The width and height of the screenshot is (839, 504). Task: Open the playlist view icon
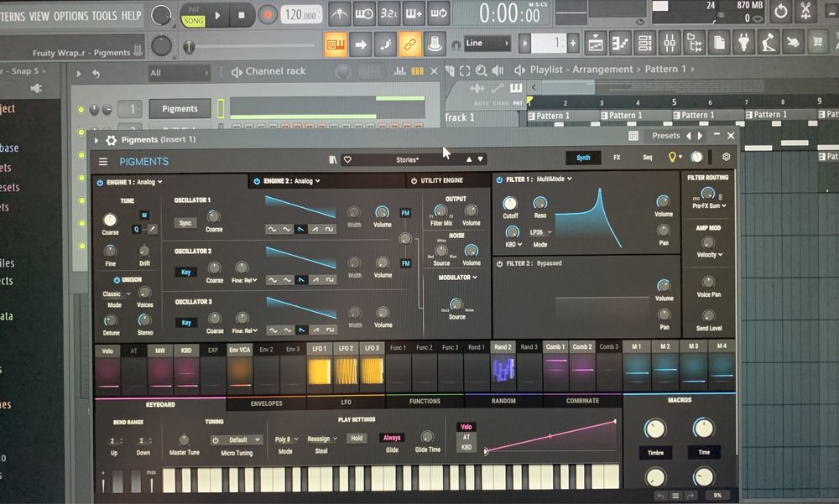tap(595, 43)
